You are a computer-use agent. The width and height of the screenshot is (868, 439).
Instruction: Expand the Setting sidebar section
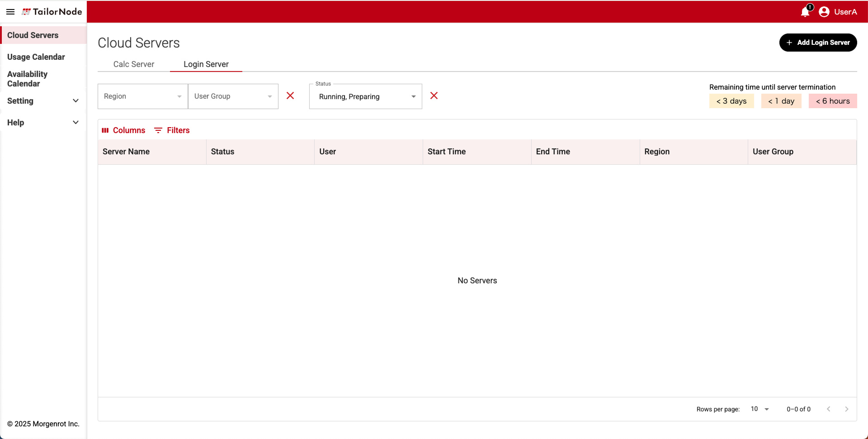[43, 101]
